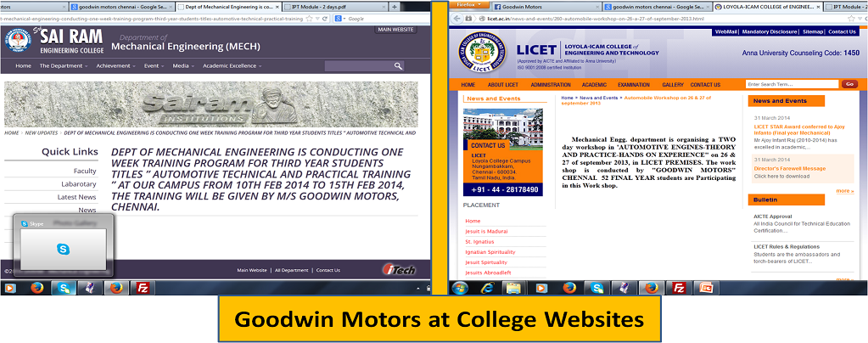Click the magnifier icon in Sai Ram search

pyautogui.click(x=398, y=66)
